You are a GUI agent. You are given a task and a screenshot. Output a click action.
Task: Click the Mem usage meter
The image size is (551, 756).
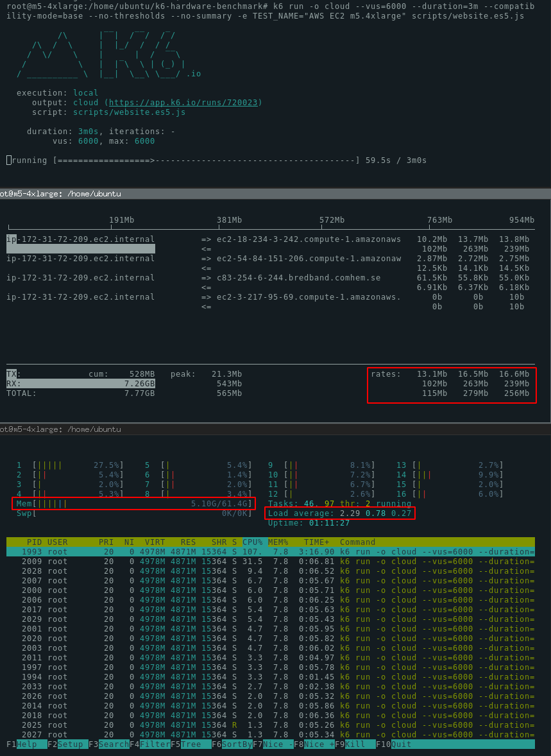pos(128,503)
